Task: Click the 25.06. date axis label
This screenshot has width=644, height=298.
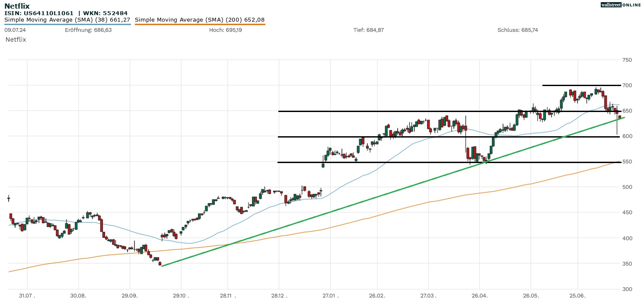Action: click(578, 294)
